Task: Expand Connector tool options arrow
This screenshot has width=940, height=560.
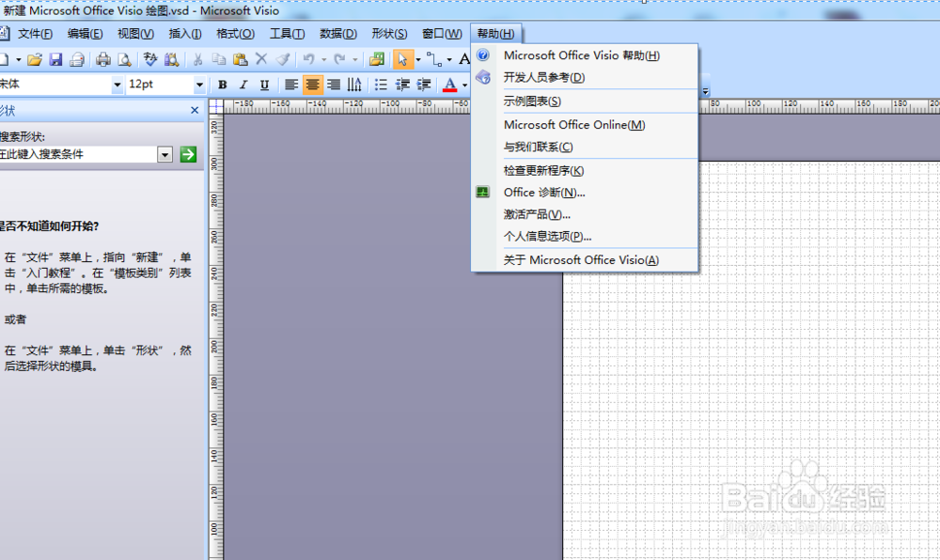Action: pyautogui.click(x=449, y=60)
